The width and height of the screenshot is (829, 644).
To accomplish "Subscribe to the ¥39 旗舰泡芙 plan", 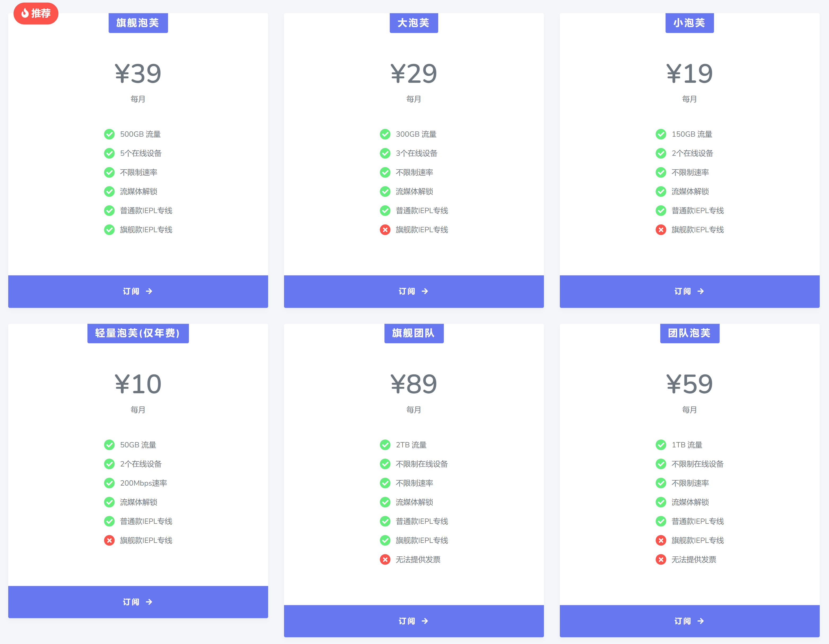I will pyautogui.click(x=138, y=291).
